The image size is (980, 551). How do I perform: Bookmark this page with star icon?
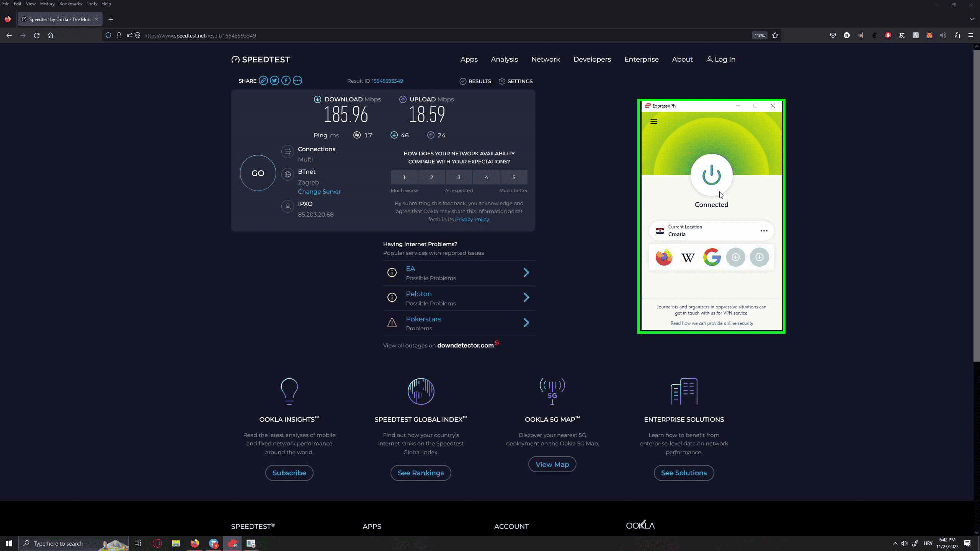[x=775, y=36]
